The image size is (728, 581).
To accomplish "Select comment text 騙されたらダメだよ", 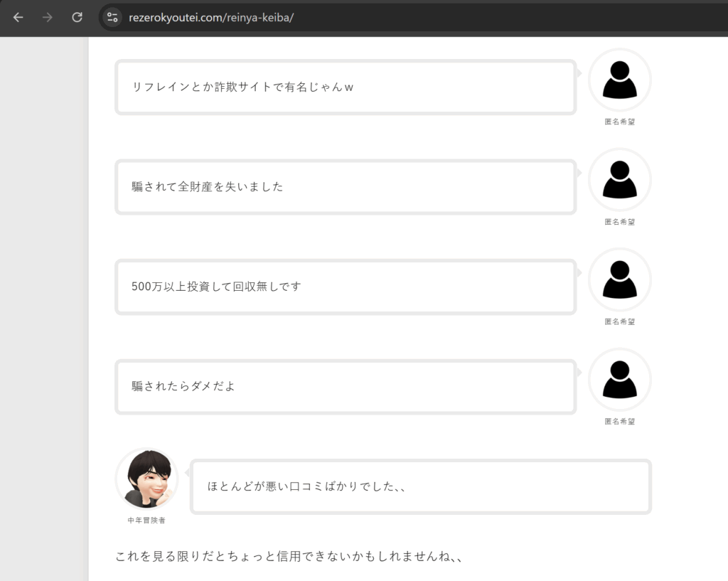I will click(x=183, y=386).
